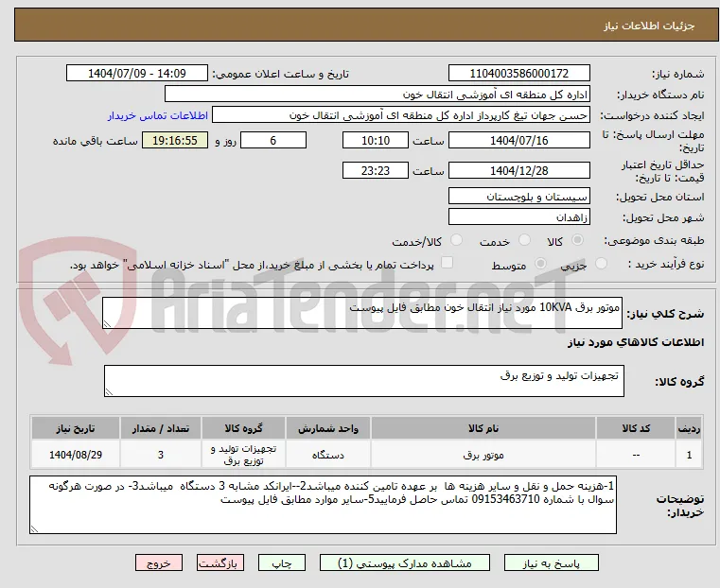Click resize handle of گروه کالا box
Image resolution: width=720 pixels, height=588 pixels.
(x=109, y=391)
